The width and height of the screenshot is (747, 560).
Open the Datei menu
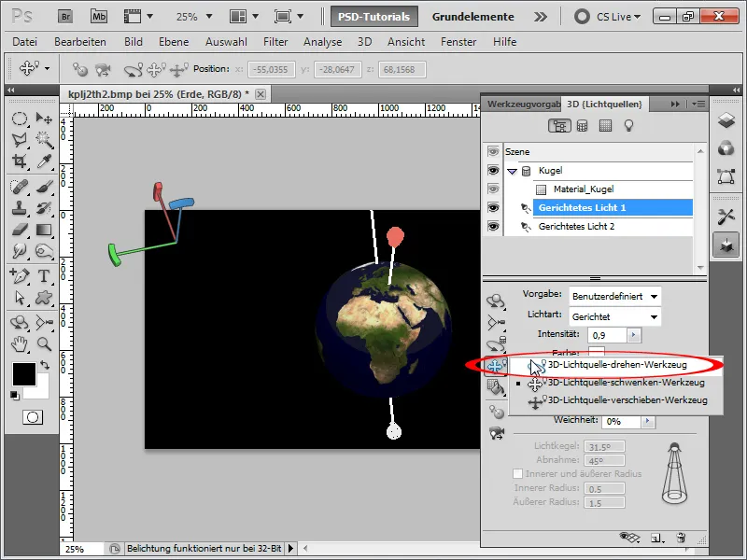click(25, 42)
